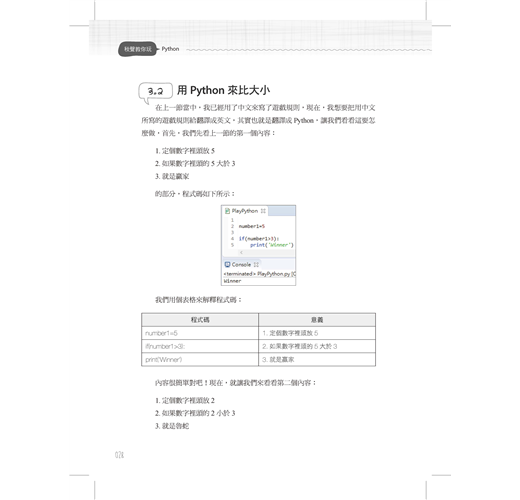
Task: Click the editor scroll-left arrow
Action: (241, 253)
